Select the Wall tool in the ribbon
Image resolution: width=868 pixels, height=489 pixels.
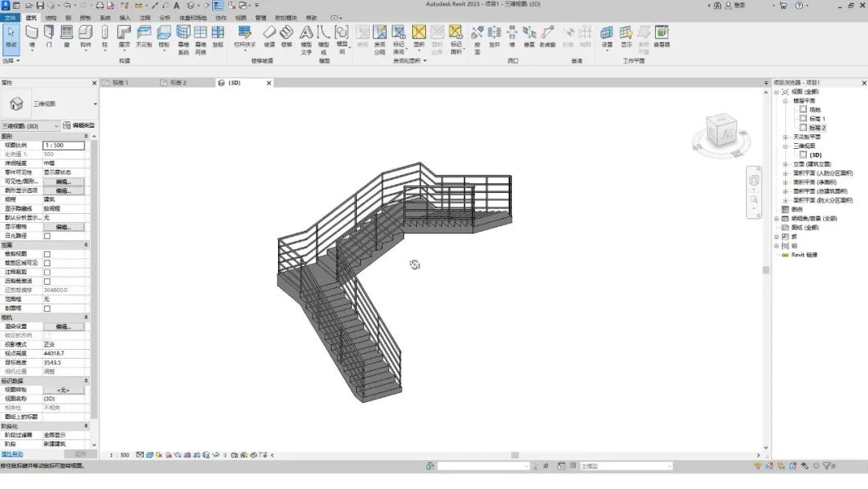click(32, 35)
